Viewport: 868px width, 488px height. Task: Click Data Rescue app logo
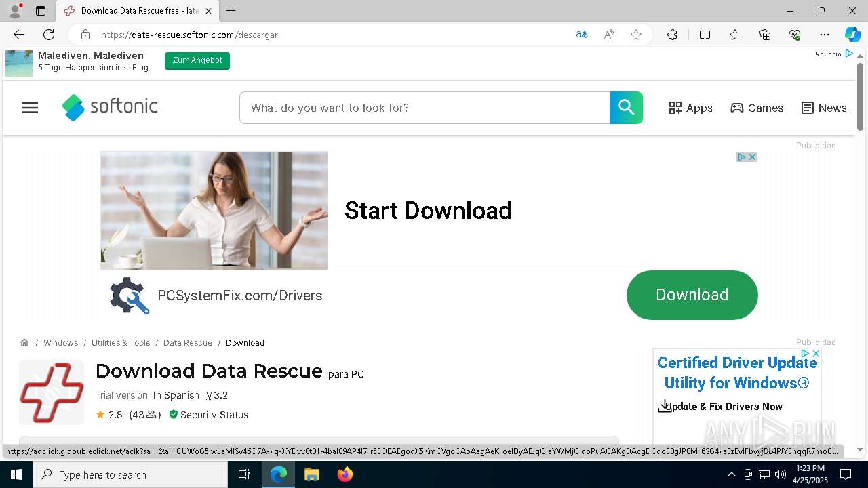(x=52, y=392)
